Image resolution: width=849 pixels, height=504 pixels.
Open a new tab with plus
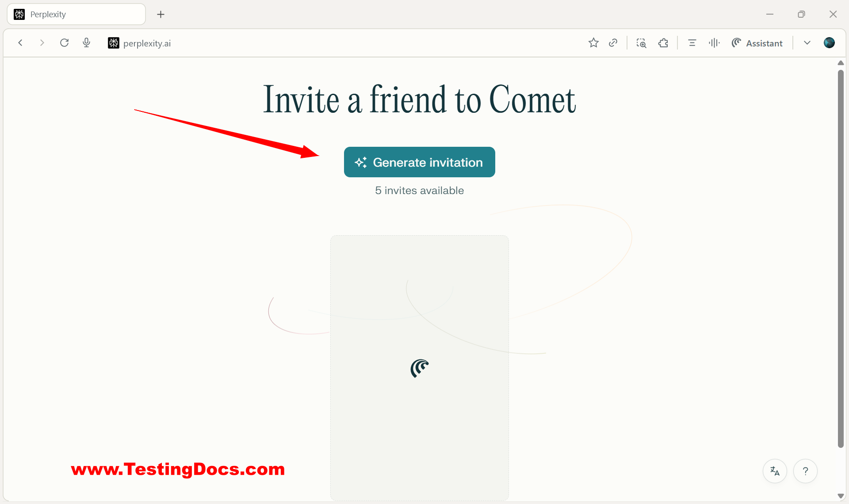point(161,15)
